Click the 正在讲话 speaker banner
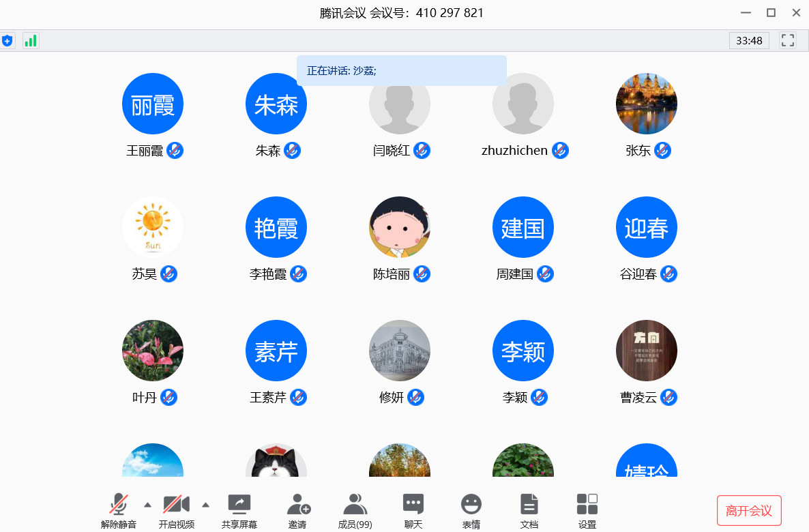This screenshot has width=809, height=532. click(401, 71)
